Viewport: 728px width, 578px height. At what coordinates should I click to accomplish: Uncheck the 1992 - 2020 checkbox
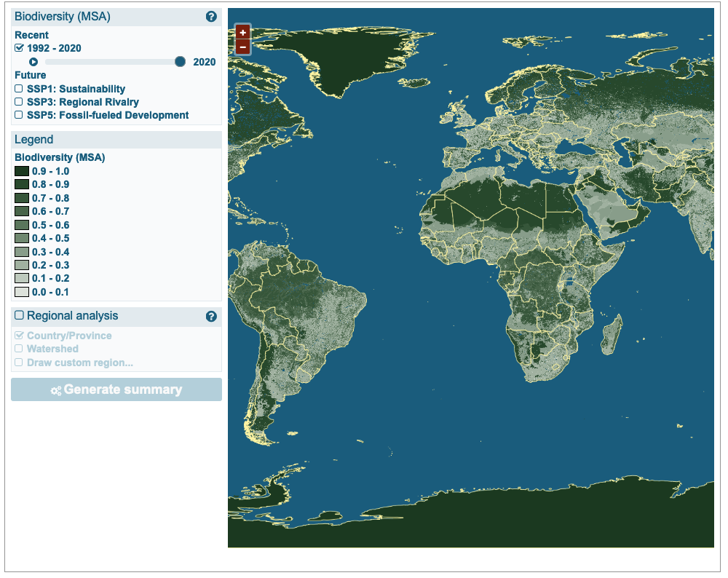[x=20, y=48]
